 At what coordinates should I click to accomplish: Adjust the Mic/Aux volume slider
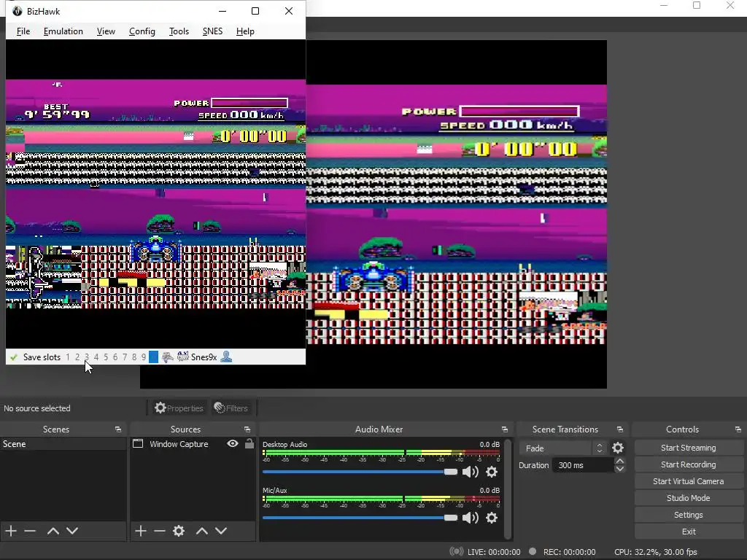360,518
